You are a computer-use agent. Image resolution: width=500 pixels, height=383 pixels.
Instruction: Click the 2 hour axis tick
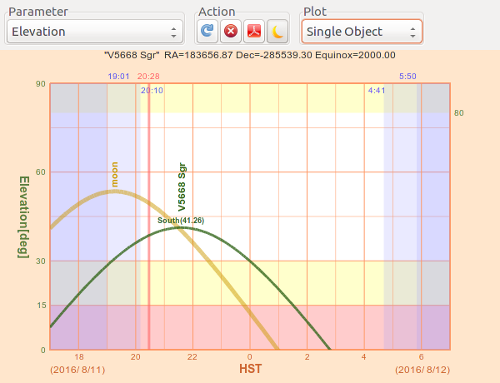[x=307, y=357]
